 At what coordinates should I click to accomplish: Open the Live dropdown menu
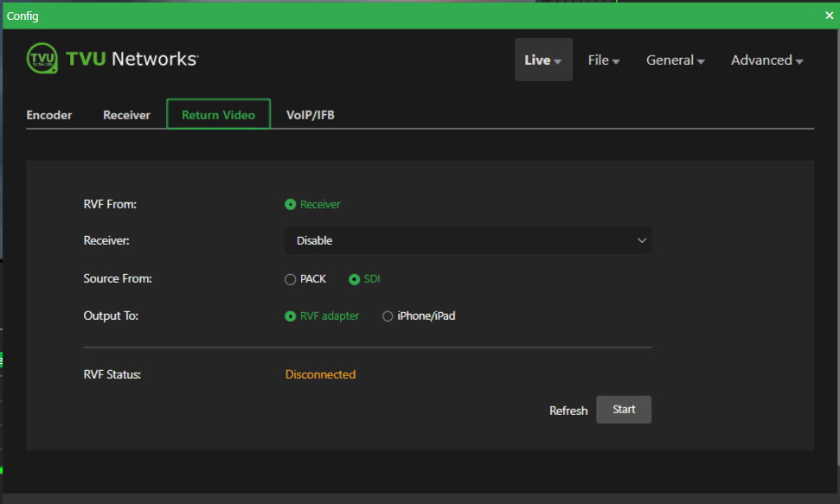(x=543, y=60)
